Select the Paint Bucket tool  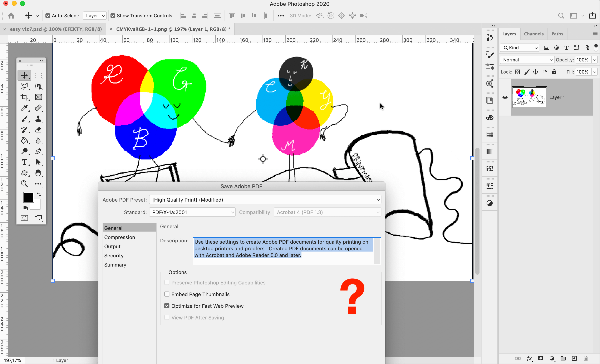24,140
